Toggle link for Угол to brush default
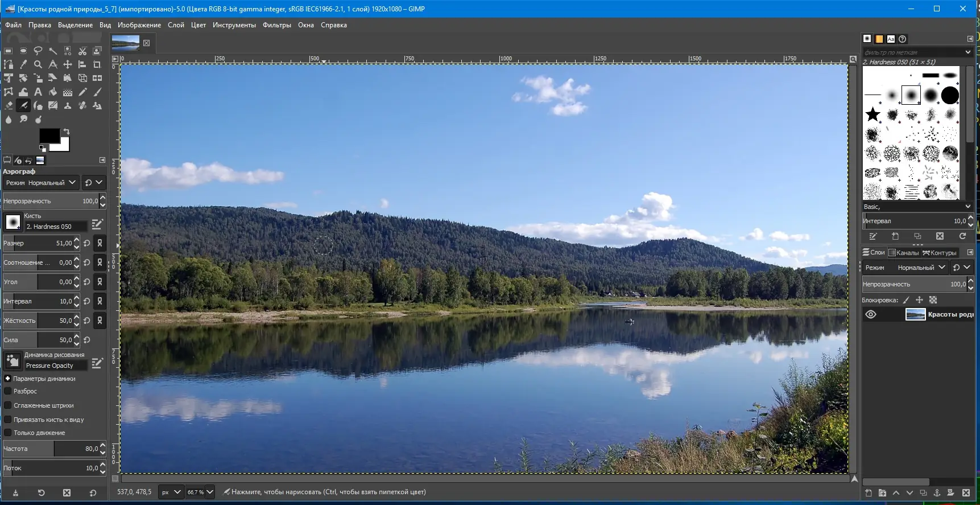The width and height of the screenshot is (980, 505). click(x=100, y=282)
